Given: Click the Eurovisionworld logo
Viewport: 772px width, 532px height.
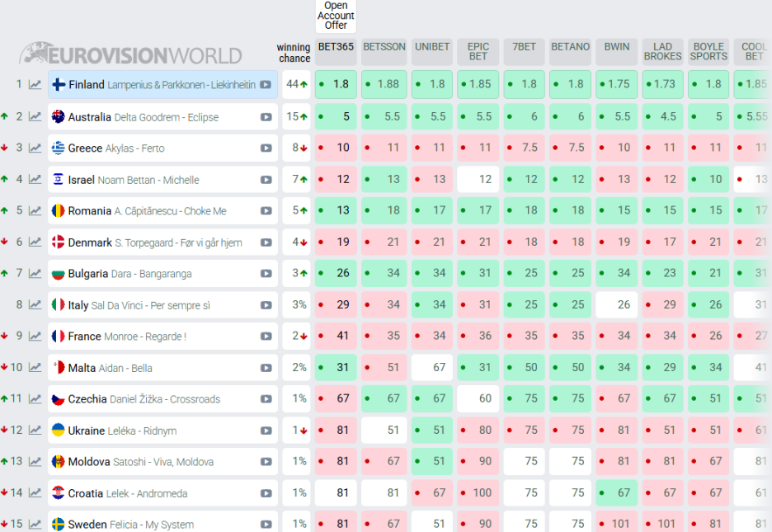Looking at the screenshot, I should point(130,54).
